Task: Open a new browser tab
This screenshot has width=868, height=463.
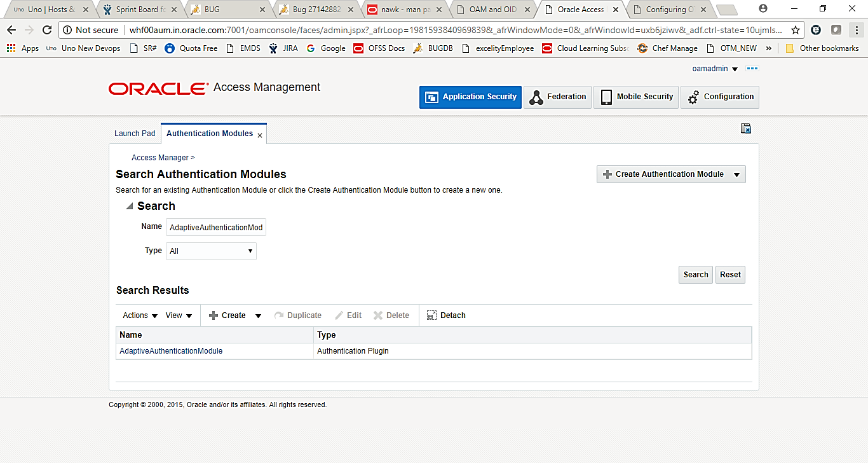Action: 726,10
